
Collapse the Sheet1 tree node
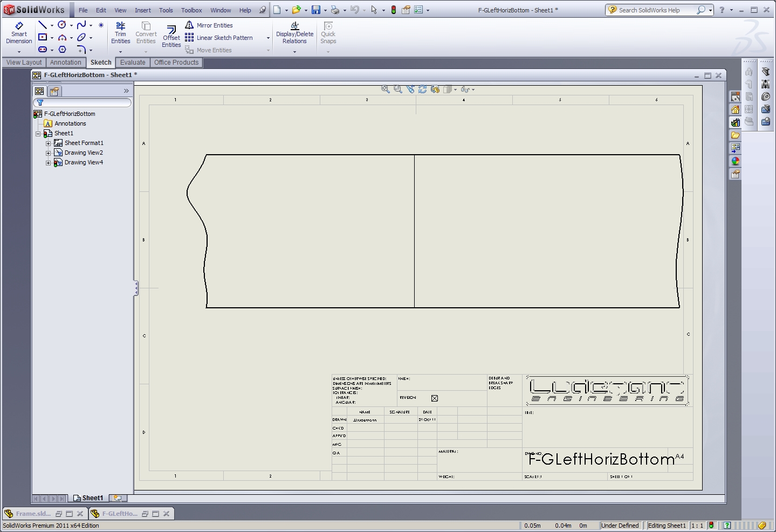click(x=38, y=134)
